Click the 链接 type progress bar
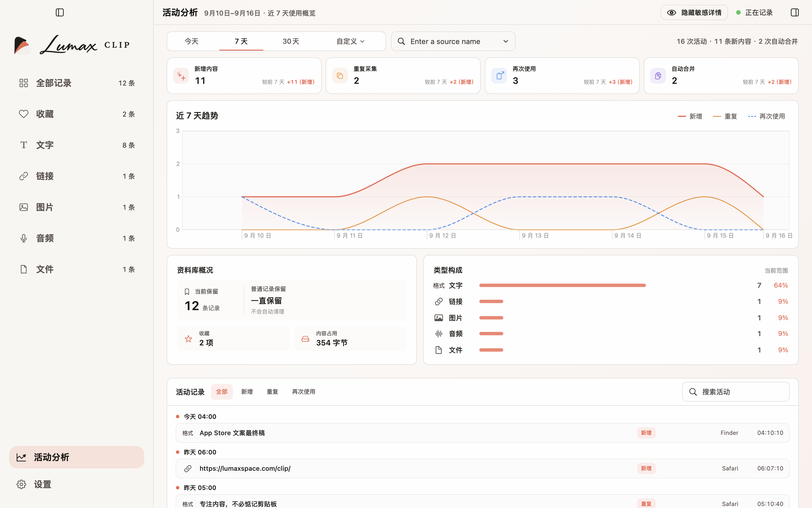The height and width of the screenshot is (508, 812). (x=491, y=301)
